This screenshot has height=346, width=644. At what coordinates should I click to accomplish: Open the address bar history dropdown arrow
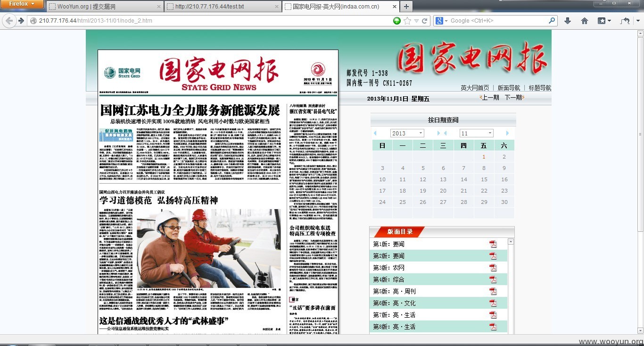click(x=416, y=21)
